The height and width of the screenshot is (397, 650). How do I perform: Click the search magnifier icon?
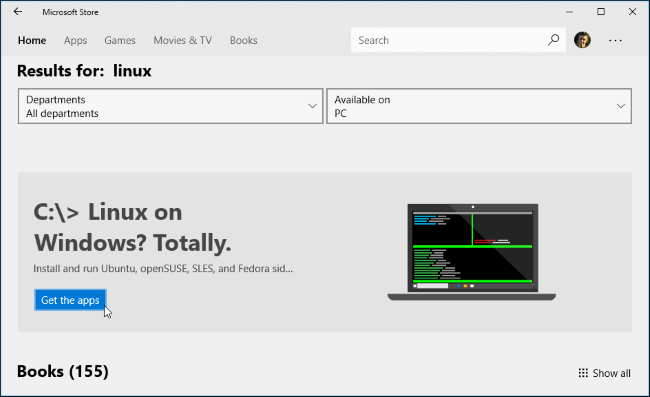pyautogui.click(x=553, y=40)
